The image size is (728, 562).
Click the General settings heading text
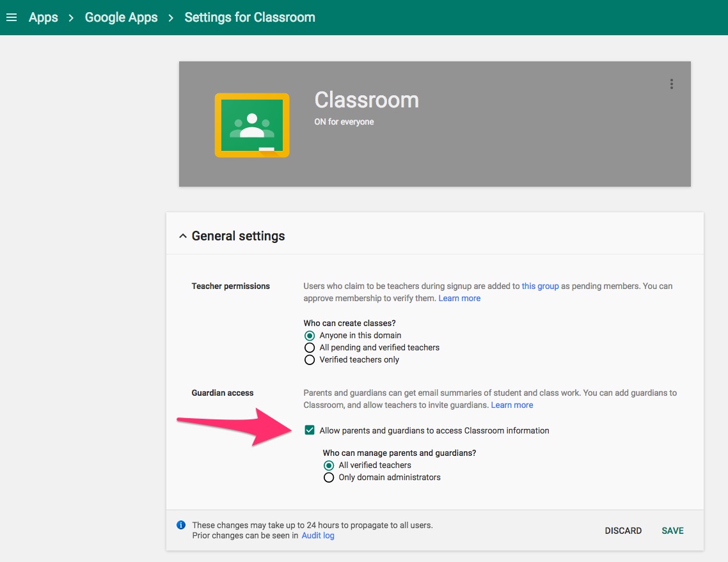tap(238, 236)
